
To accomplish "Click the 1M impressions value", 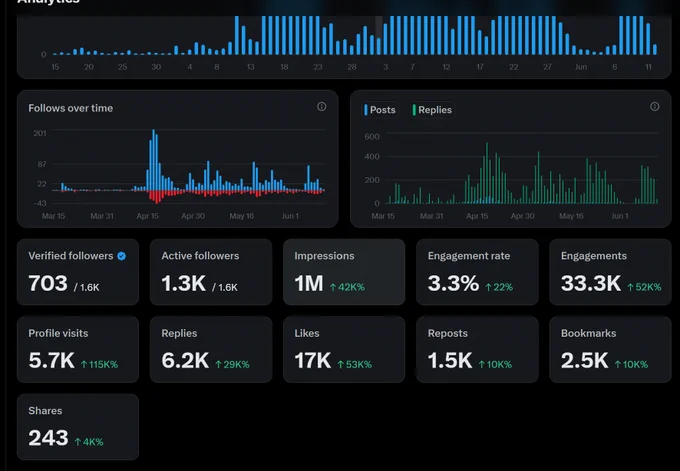I will [309, 284].
